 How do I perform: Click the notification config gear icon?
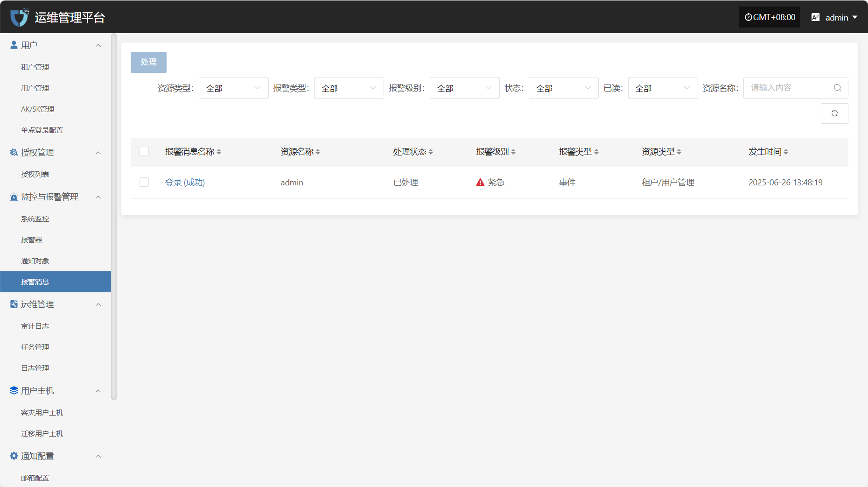[x=14, y=456]
